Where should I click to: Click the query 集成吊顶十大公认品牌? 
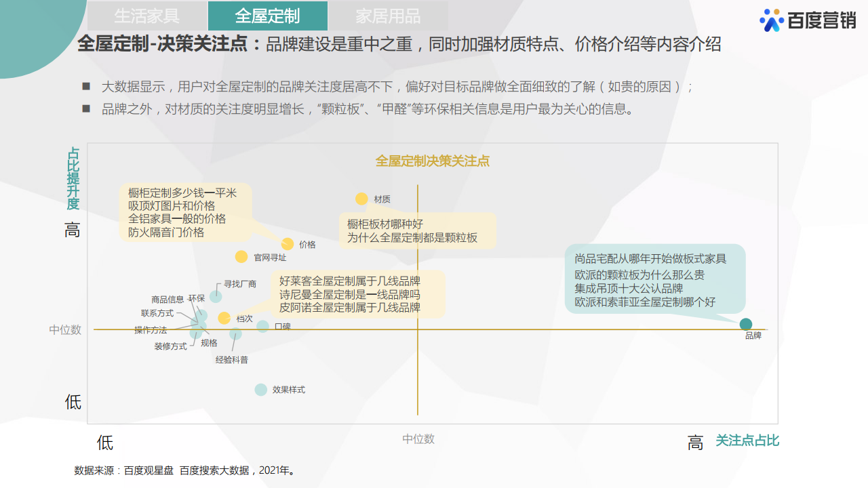click(x=629, y=289)
